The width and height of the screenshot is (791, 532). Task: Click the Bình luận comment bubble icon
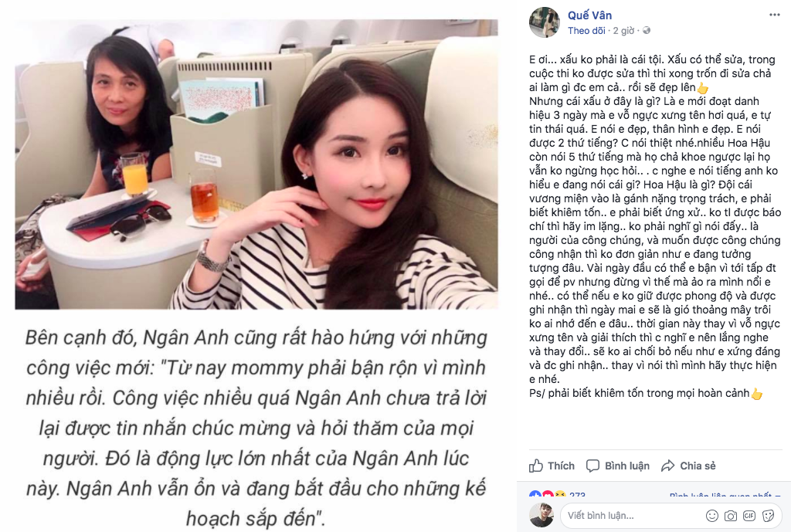click(592, 466)
